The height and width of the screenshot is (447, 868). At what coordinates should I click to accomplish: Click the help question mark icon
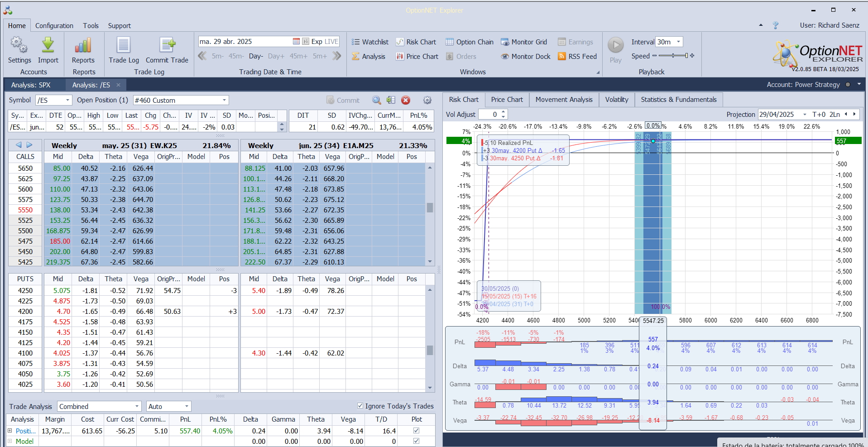click(776, 25)
